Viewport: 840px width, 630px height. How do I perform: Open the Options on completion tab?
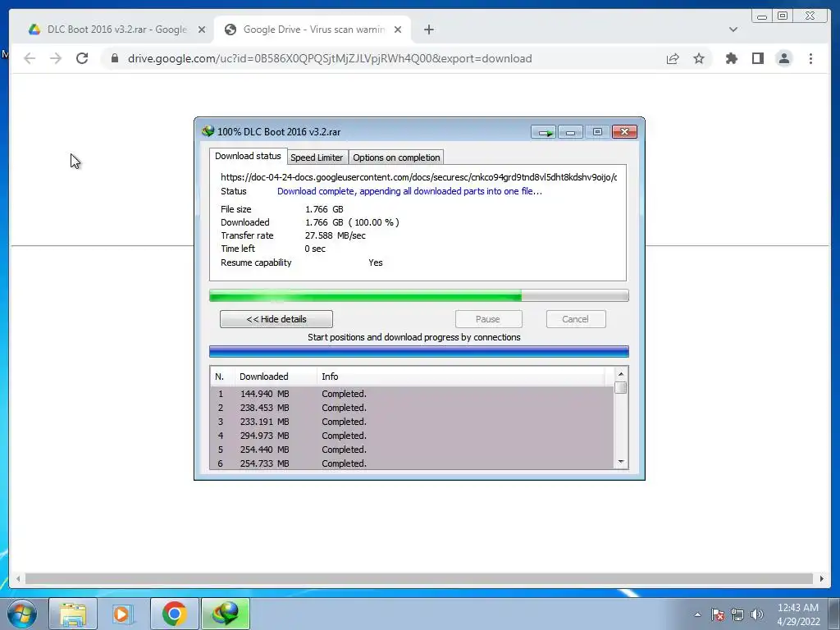(x=396, y=157)
